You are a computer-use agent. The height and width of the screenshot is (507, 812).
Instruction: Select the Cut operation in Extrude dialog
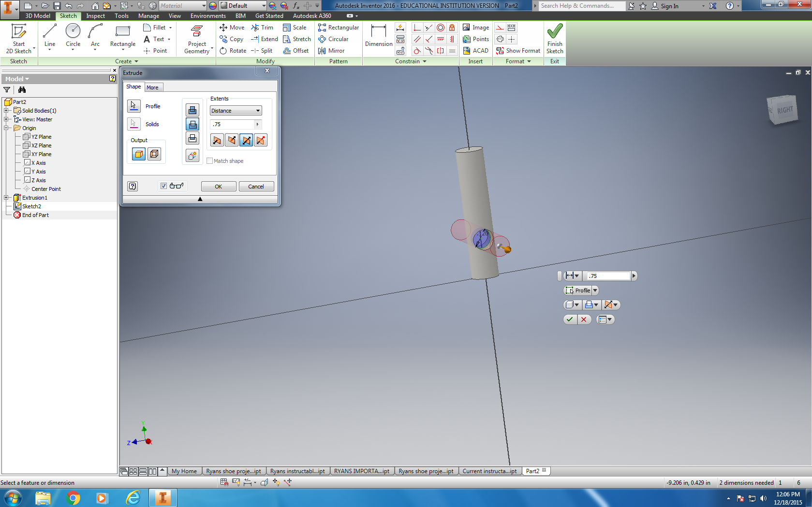[x=192, y=124]
